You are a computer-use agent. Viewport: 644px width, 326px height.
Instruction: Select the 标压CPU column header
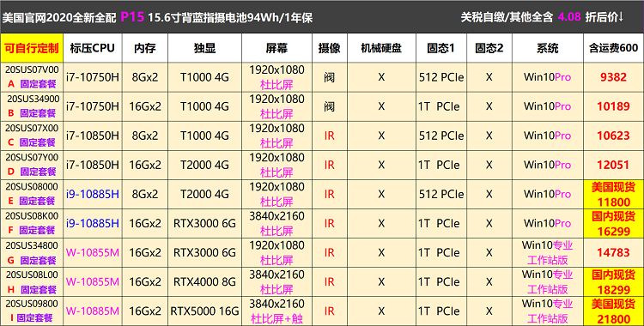click(x=93, y=48)
